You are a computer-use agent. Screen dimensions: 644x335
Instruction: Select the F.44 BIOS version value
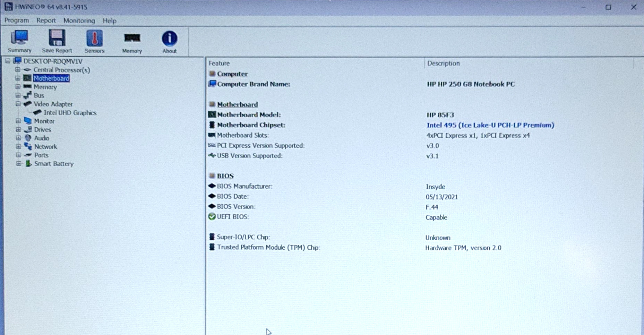(x=432, y=207)
